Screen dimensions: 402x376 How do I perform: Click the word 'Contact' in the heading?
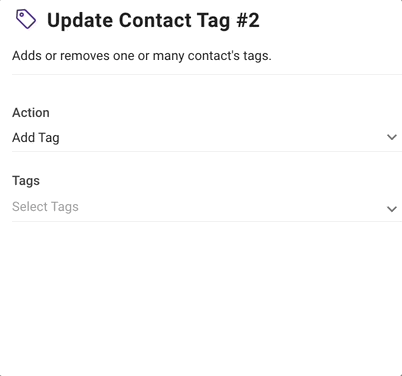point(155,20)
